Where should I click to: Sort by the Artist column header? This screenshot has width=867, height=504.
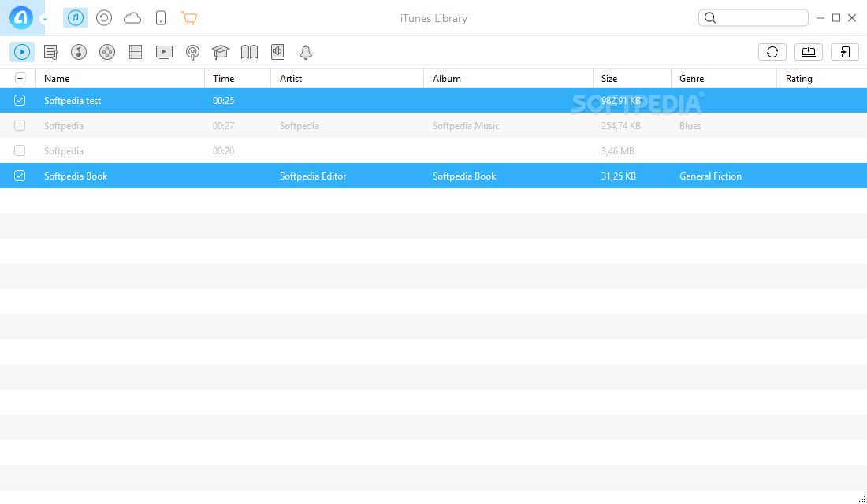tap(348, 79)
